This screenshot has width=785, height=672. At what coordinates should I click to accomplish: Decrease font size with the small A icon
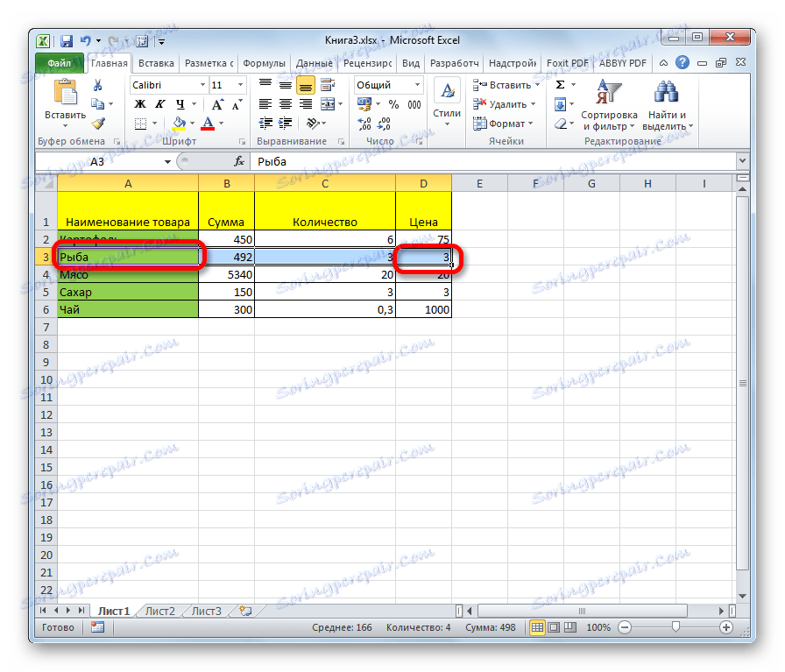237,104
